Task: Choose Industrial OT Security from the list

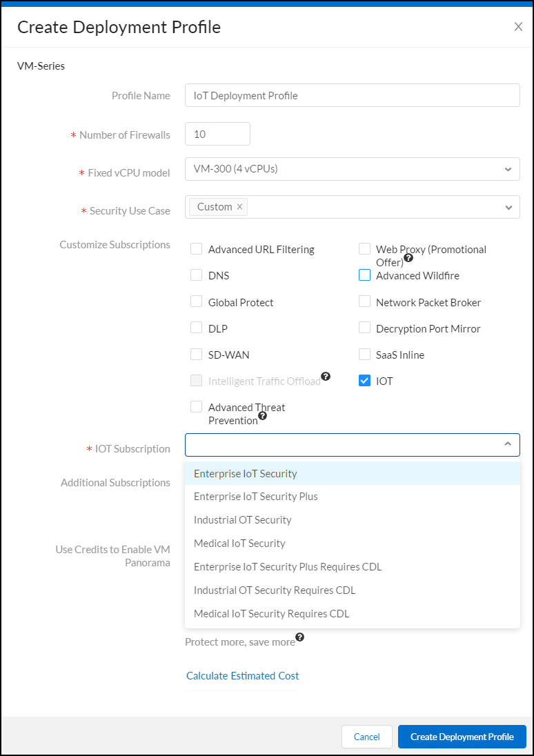Action: (243, 520)
